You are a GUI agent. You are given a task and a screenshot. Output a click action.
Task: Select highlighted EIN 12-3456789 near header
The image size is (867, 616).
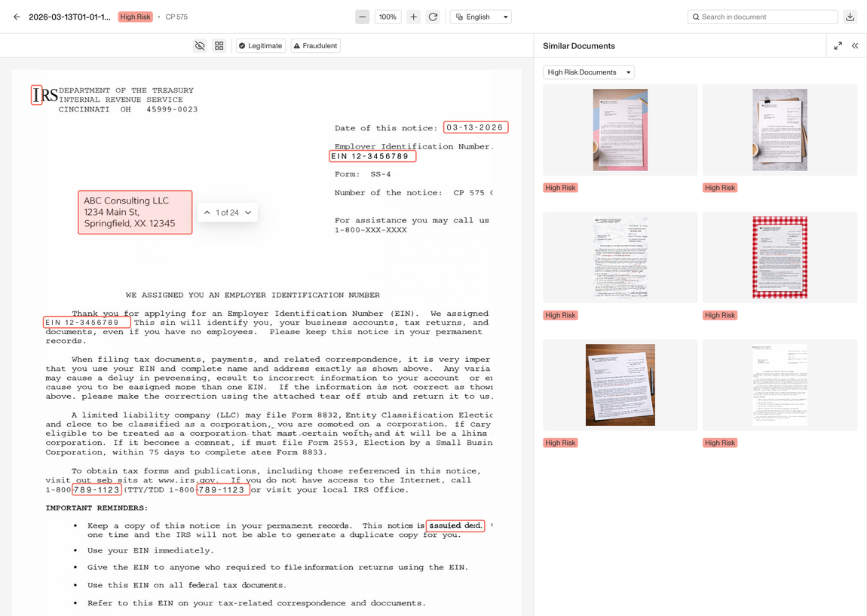[372, 157]
